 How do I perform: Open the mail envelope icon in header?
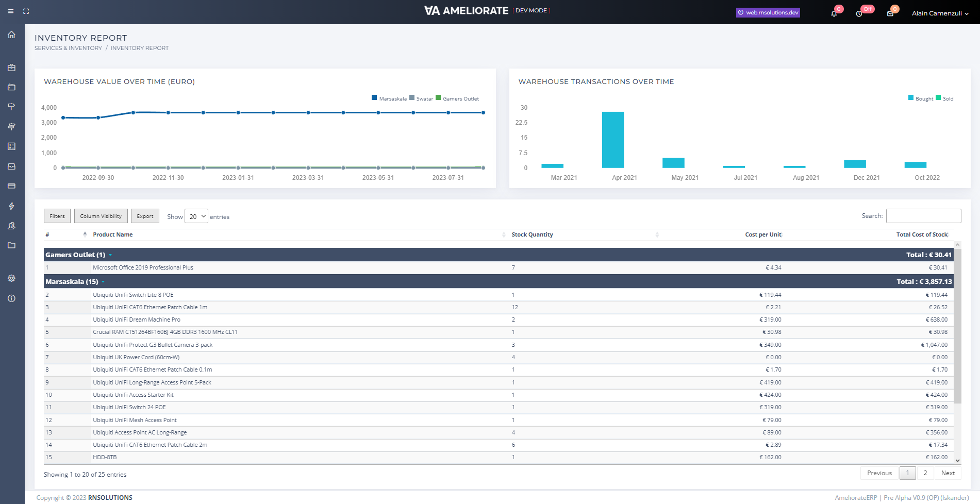pyautogui.click(x=890, y=13)
